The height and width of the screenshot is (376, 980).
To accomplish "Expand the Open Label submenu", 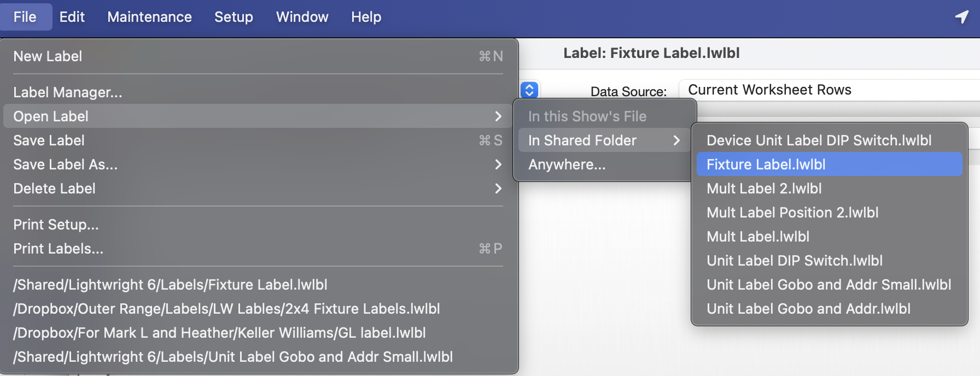I will pos(257,116).
